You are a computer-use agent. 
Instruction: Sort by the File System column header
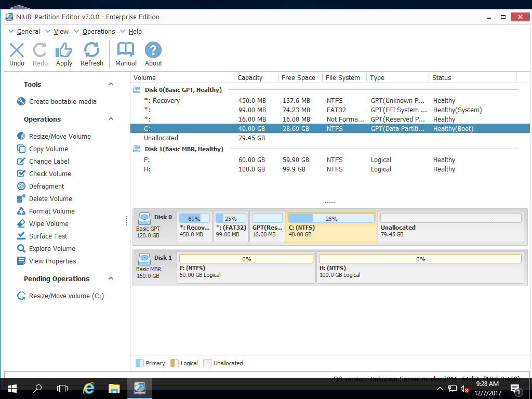344,78
